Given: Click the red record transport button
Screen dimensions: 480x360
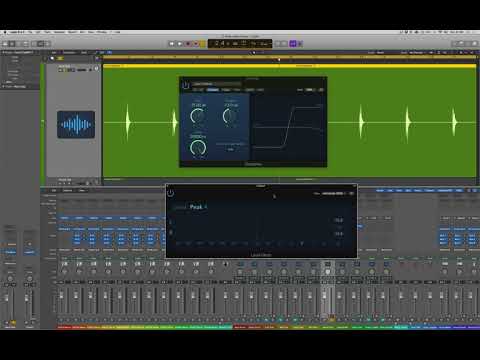Looking at the screenshot, I should 188,44.
